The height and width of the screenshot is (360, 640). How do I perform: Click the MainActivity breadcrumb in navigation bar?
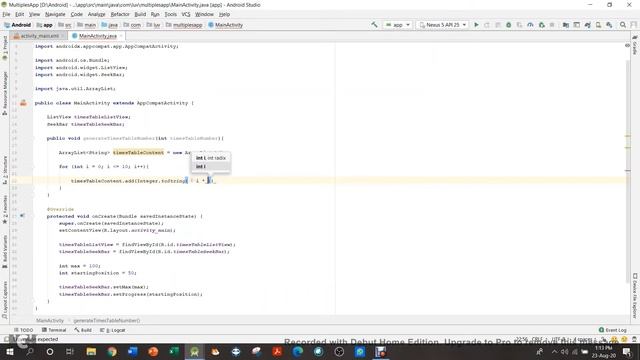tap(226, 25)
